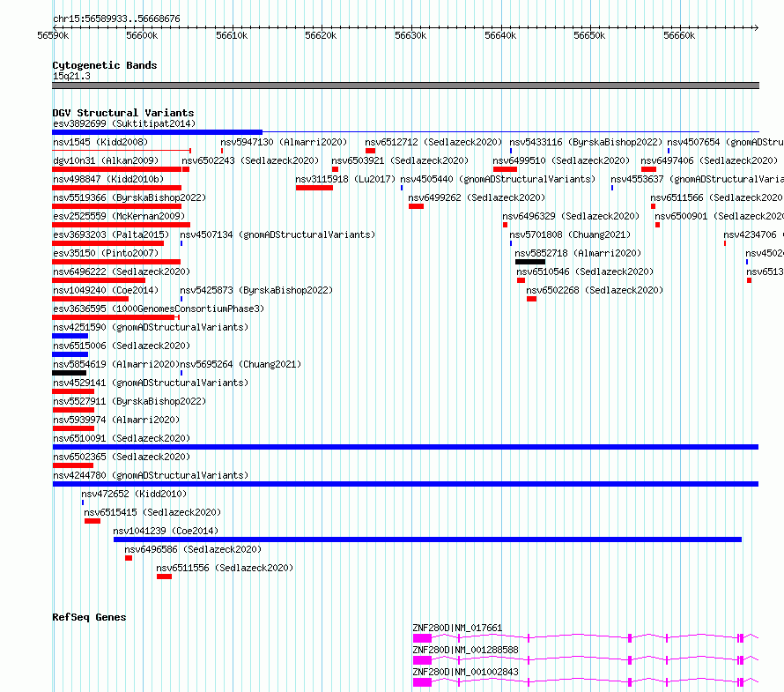Select nsv6510091 (Sedlazeck2020) variant label

pos(122,438)
